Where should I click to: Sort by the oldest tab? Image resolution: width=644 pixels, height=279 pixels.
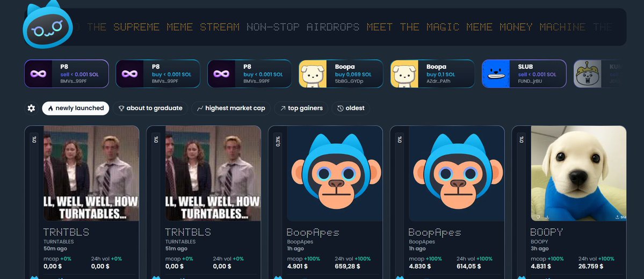[x=351, y=108]
